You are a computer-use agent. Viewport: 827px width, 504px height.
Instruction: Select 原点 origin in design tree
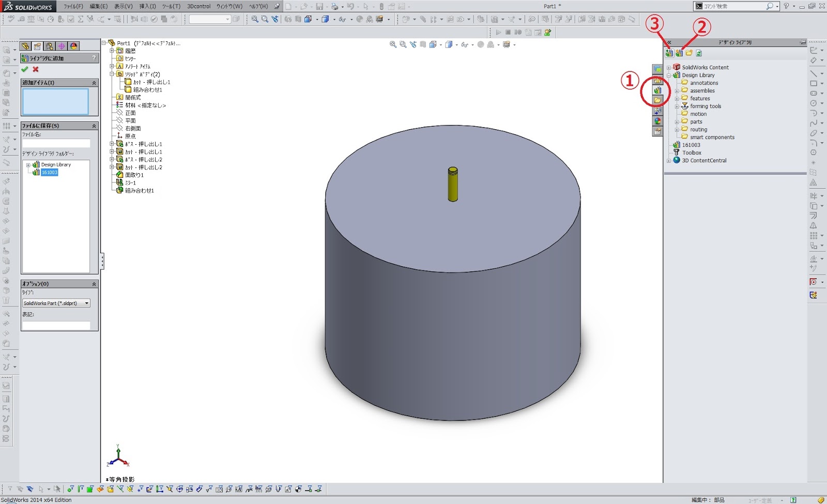click(130, 136)
